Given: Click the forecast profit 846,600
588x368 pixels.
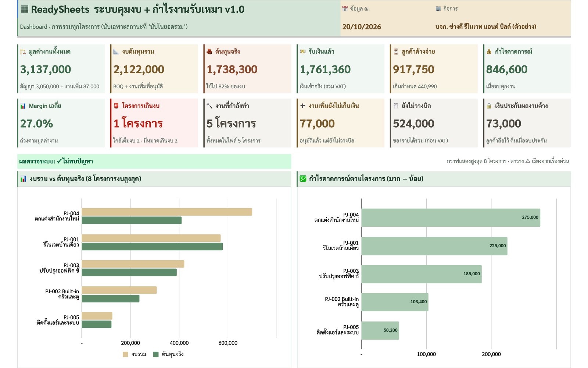Looking at the screenshot, I should click(x=507, y=69).
